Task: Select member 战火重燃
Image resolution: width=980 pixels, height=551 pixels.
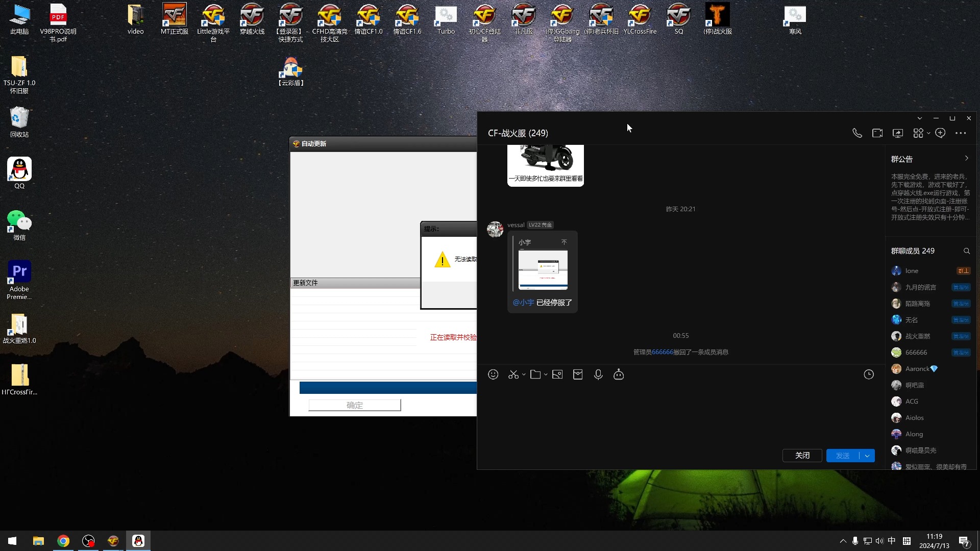Action: click(x=931, y=336)
